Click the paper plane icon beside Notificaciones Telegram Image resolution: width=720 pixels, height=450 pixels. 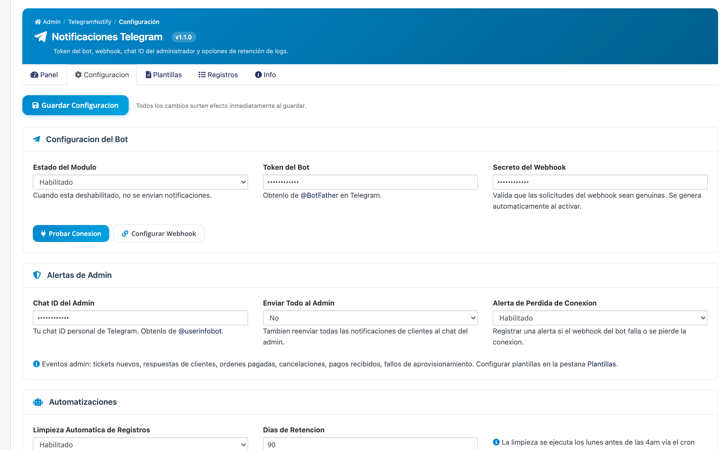point(40,37)
